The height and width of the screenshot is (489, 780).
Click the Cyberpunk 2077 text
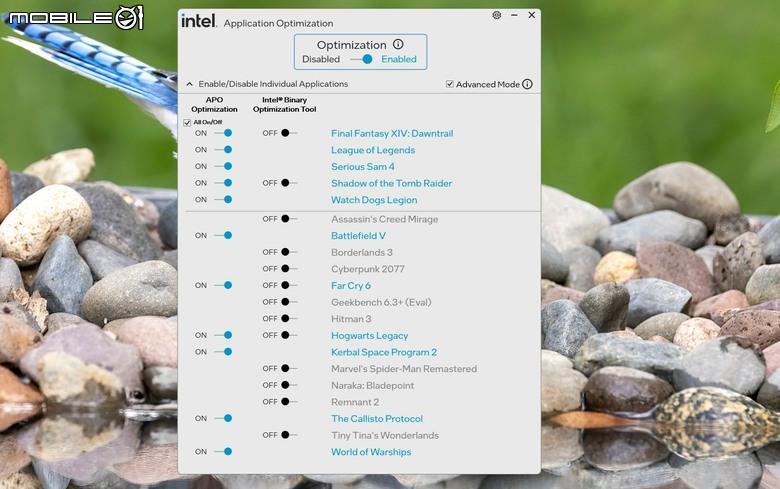point(368,269)
